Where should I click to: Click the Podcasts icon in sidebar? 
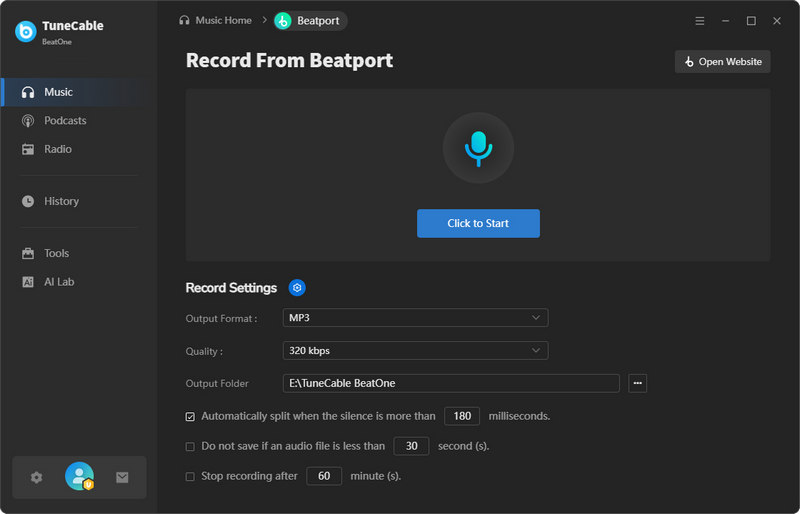click(28, 120)
